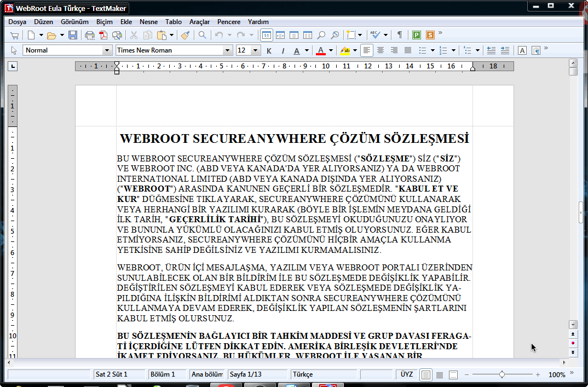The image size is (588, 387).
Task: Center align the text
Action: click(x=381, y=50)
